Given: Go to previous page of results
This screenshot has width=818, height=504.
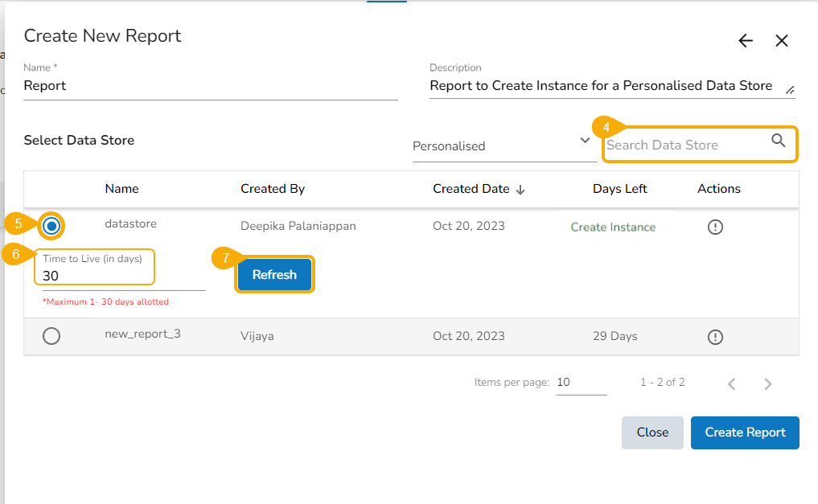Looking at the screenshot, I should [x=731, y=383].
